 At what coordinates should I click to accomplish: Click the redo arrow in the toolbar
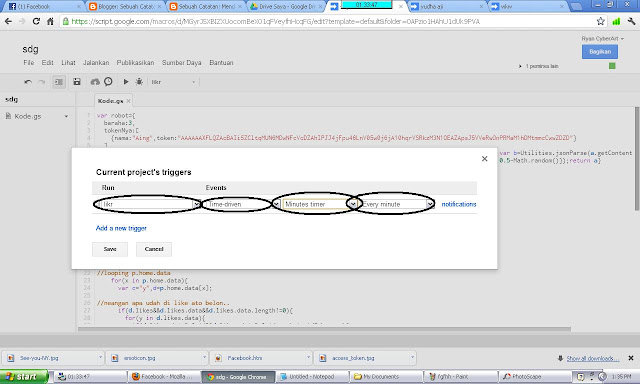(x=41, y=82)
